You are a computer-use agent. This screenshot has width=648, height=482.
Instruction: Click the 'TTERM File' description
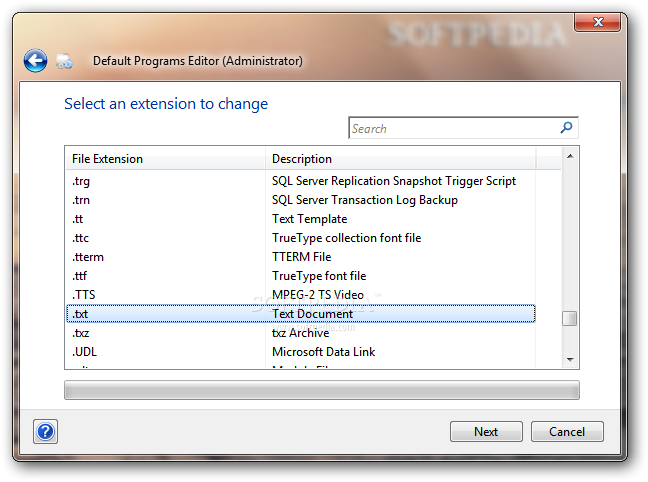pos(302,257)
